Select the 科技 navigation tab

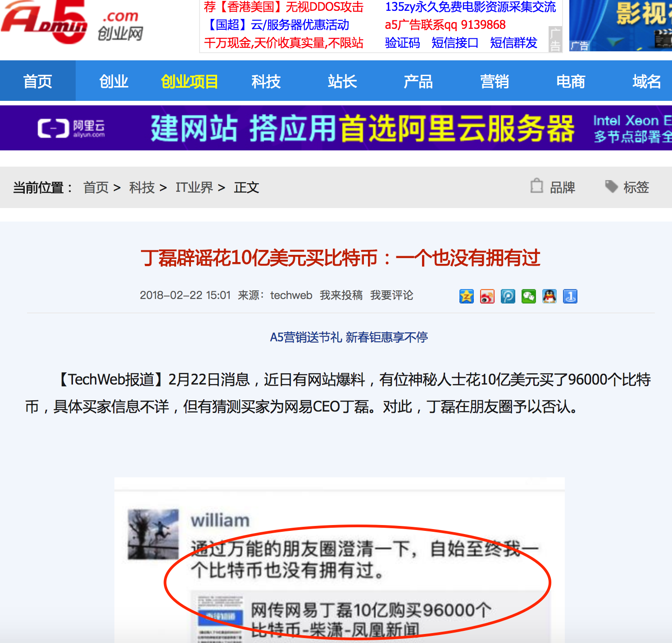point(266,82)
